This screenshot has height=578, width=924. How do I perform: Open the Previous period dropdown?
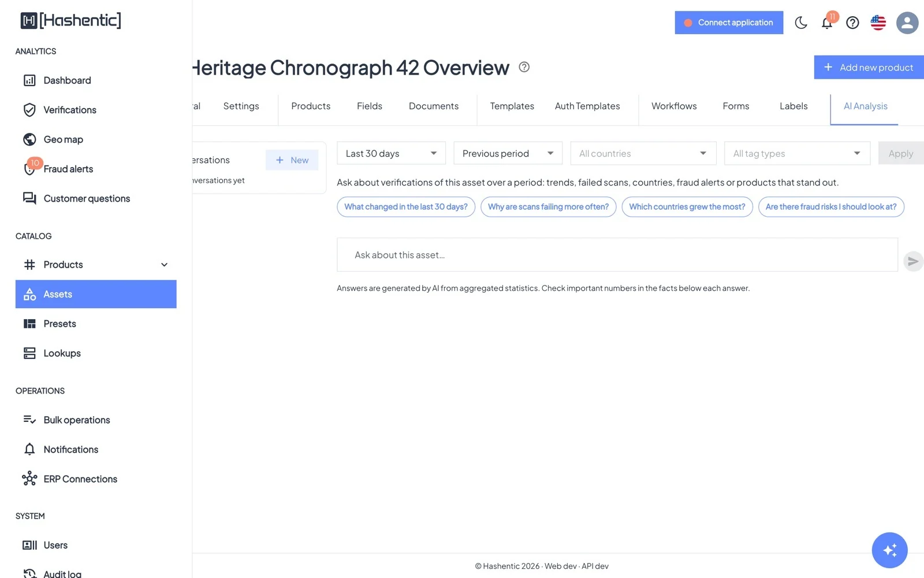508,153
